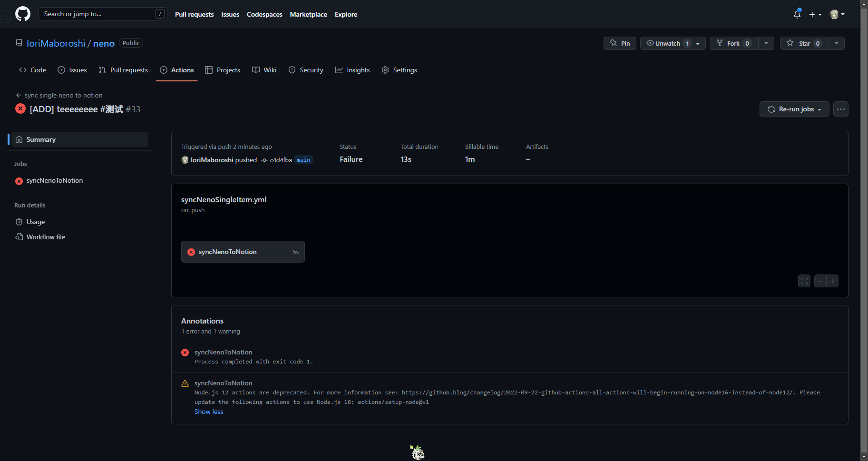868x461 pixels.
Task: Switch to the Security tab
Action: click(x=306, y=70)
